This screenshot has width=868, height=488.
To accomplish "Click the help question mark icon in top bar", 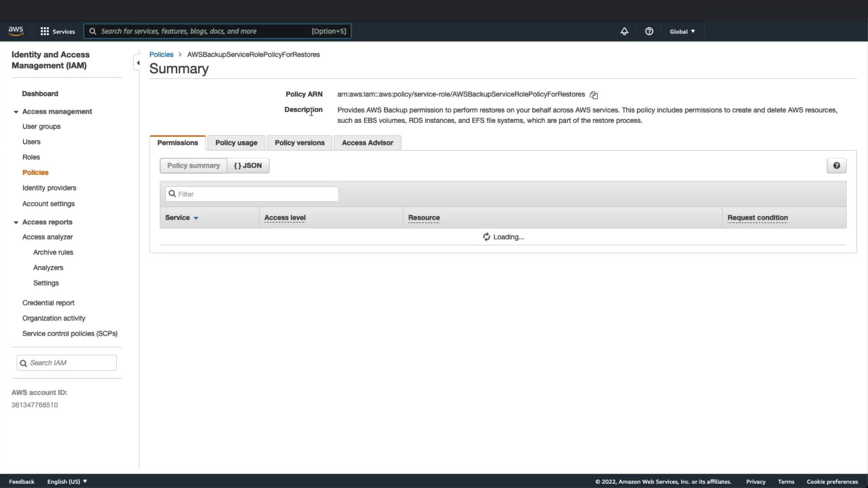I will tap(649, 31).
